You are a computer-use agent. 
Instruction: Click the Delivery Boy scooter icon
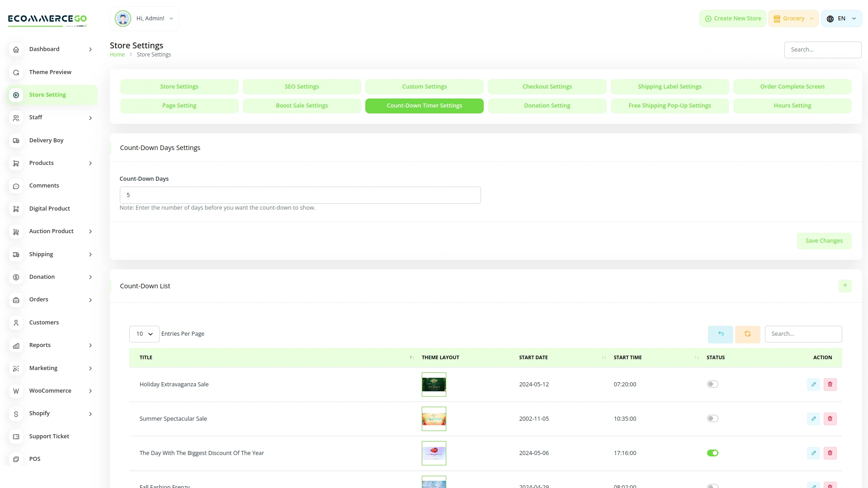tap(16, 141)
